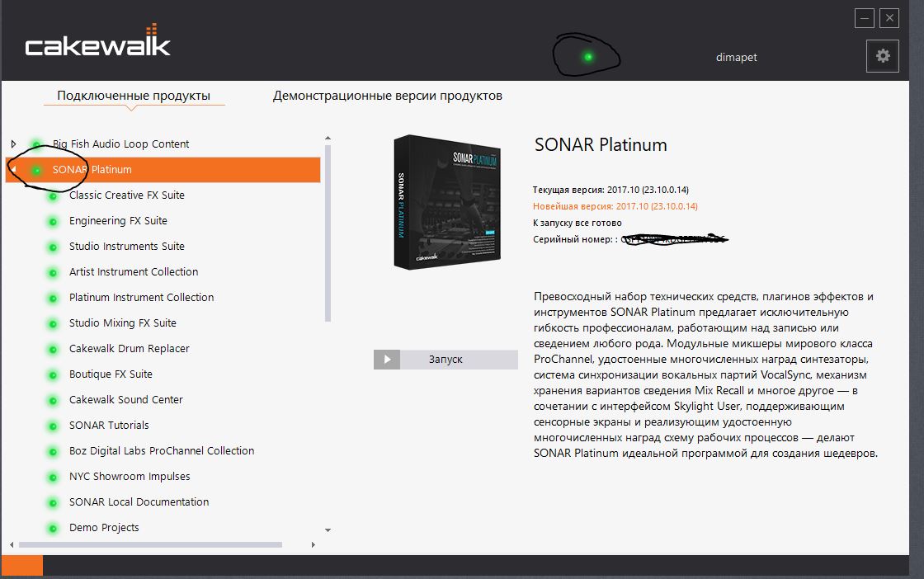924x579 pixels.
Task: Click status dot beside Platinum Instrument Collection
Action: point(53,299)
